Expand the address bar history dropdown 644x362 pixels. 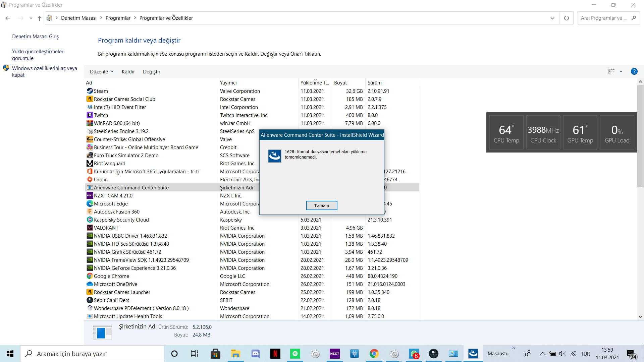[x=552, y=18]
